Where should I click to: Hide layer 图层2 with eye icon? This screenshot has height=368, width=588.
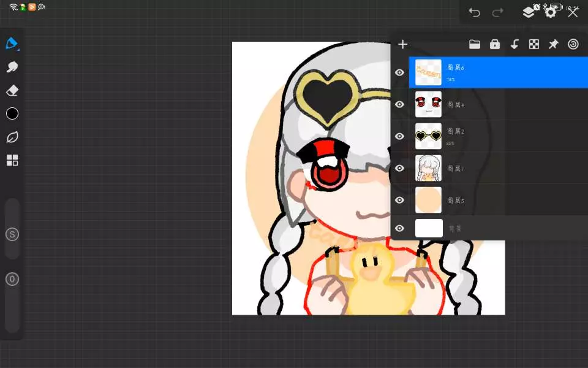(400, 136)
